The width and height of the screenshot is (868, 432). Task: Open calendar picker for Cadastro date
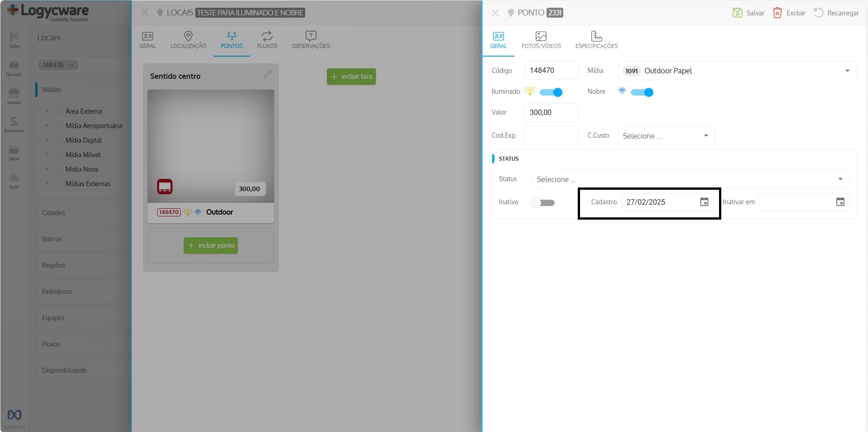coord(704,202)
